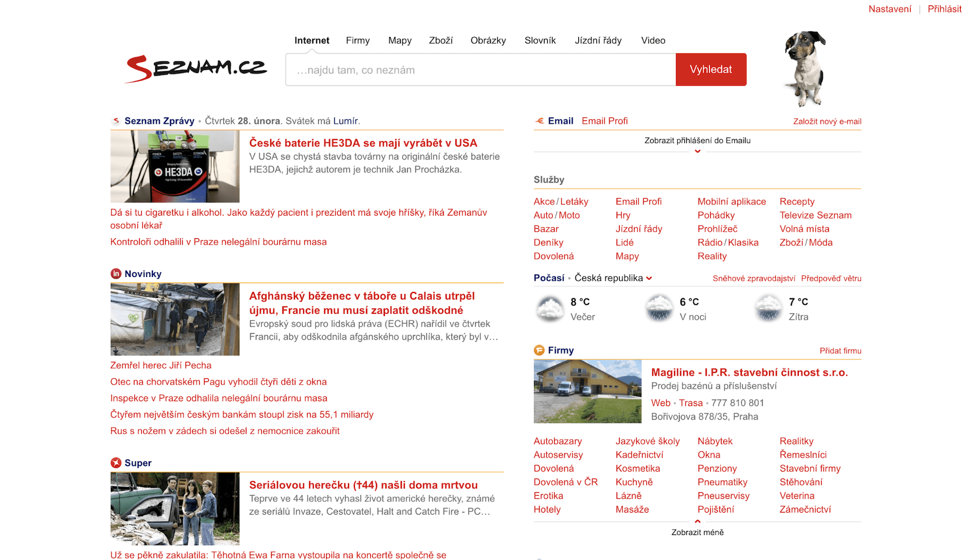Select the Obrázky search tab
Viewport: 972px width, 560px height.
coord(488,40)
